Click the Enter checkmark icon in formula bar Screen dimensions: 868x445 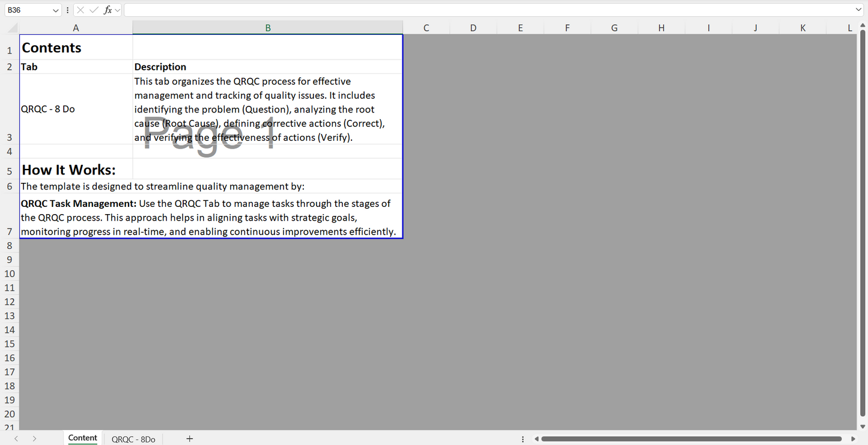(x=94, y=10)
